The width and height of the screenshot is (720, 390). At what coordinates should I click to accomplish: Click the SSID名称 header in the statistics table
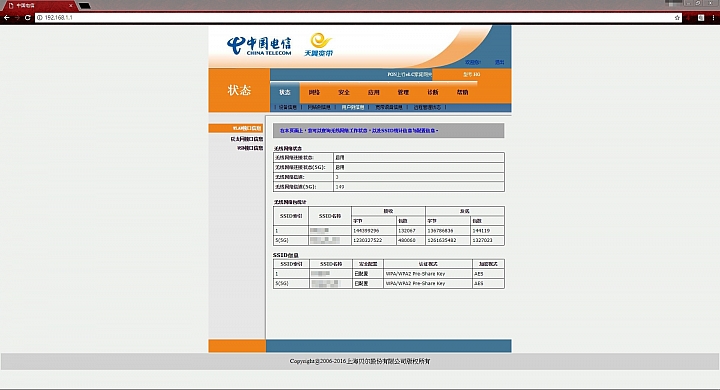click(330, 216)
